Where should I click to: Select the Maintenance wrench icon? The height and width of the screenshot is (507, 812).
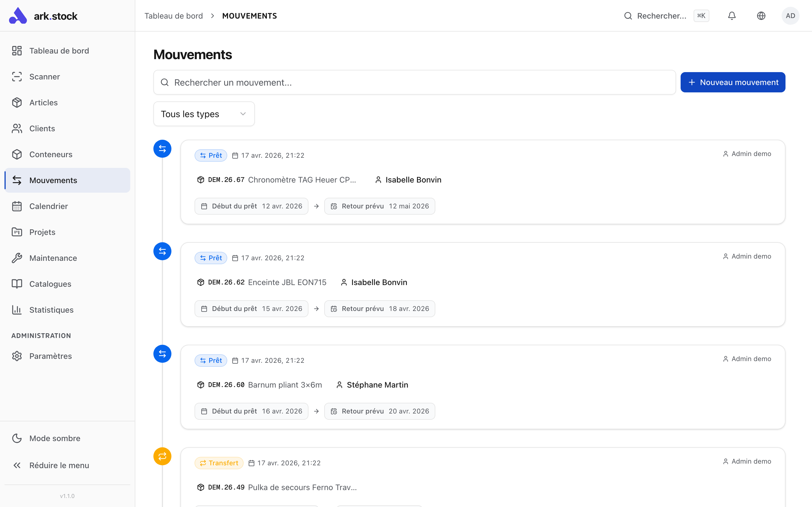[x=17, y=257]
